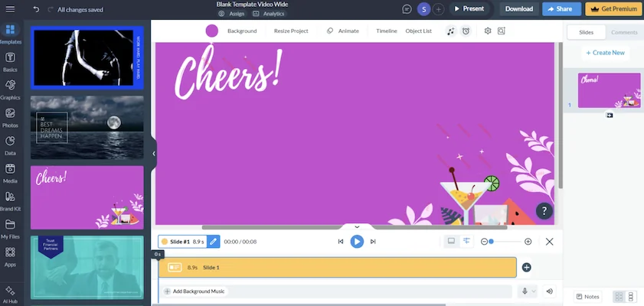Switch to grid view of slides
644x306 pixels.
[619, 297]
